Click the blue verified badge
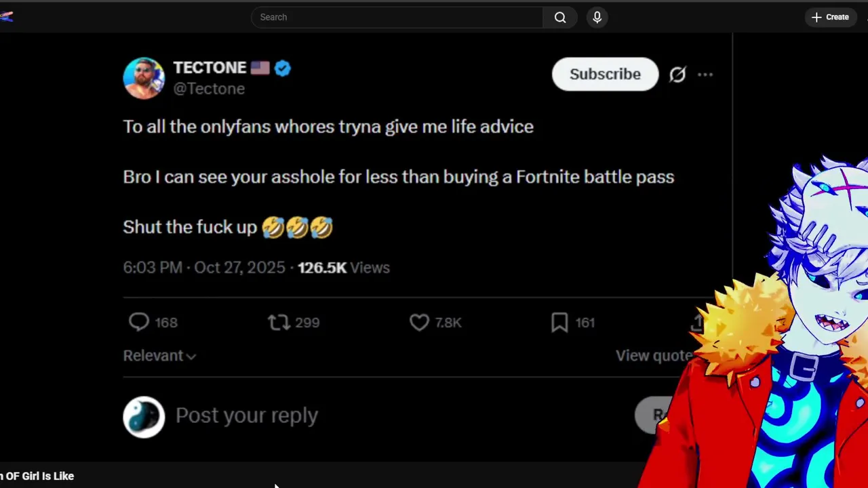Viewport: 868px width, 488px height. [x=283, y=68]
